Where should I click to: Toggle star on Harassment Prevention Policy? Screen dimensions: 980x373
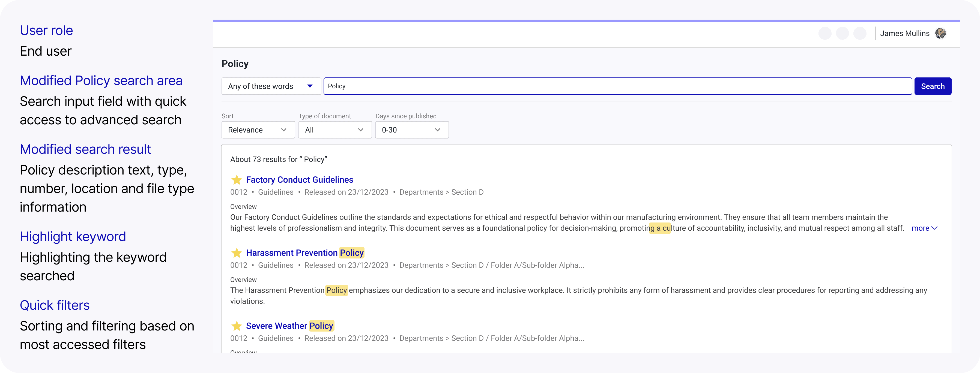(237, 252)
